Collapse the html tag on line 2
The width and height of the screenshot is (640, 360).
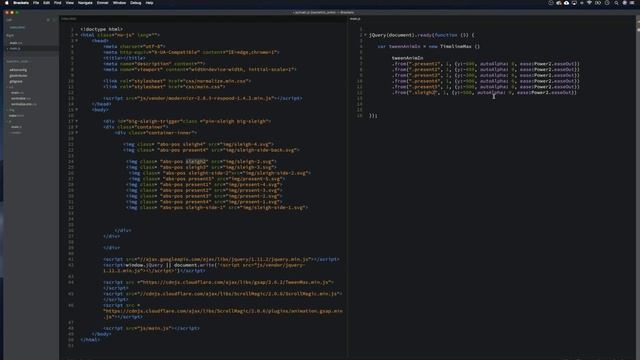(76, 35)
